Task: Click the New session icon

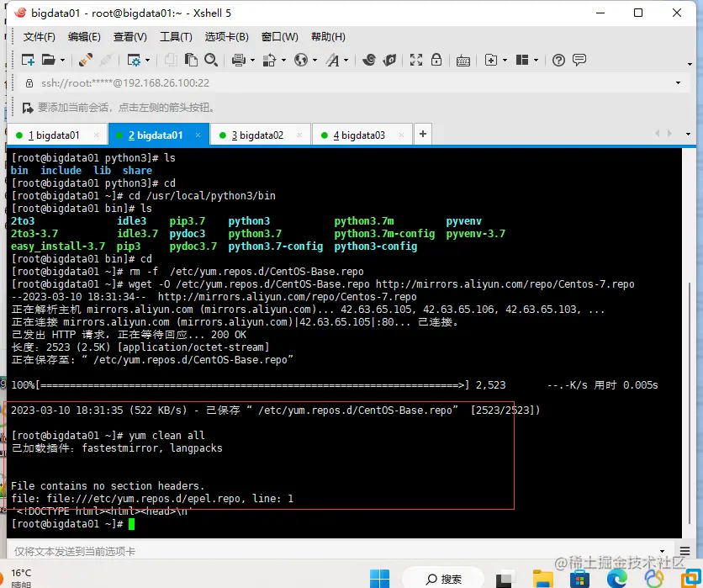Action: pos(29,60)
